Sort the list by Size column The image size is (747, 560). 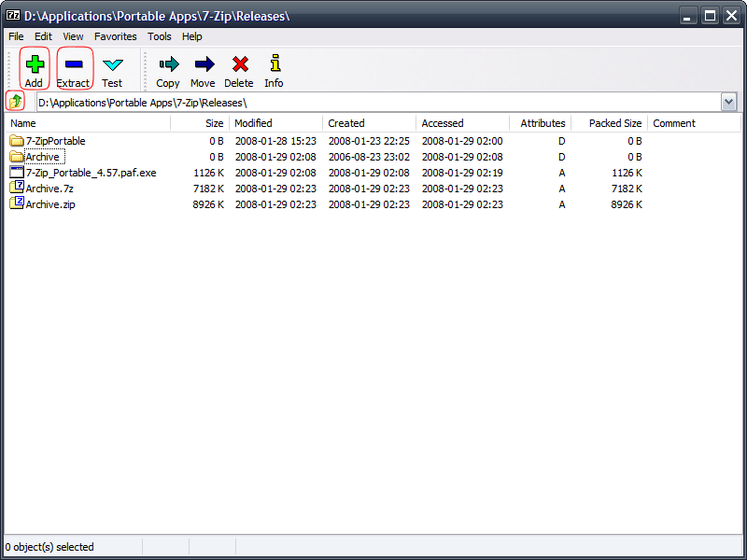(x=200, y=123)
